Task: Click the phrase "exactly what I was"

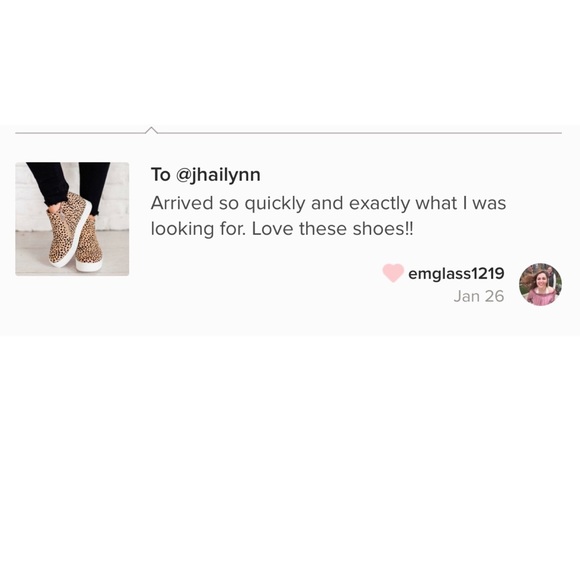Action: (427, 204)
